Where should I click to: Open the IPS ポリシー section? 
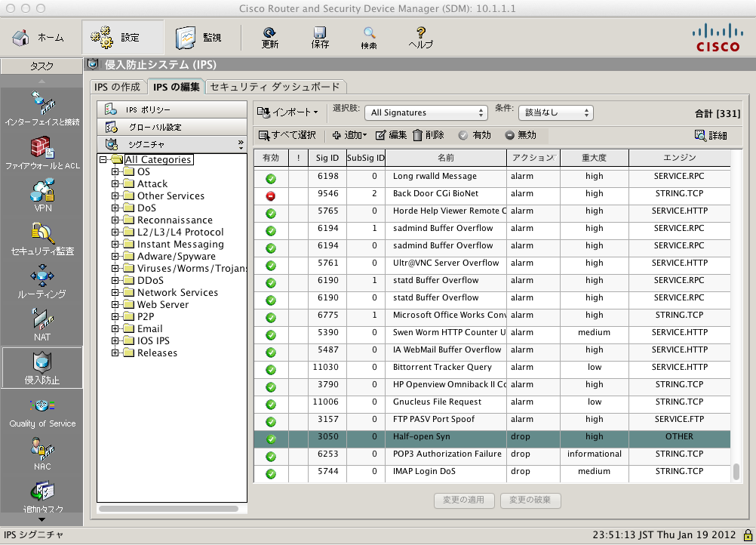(172, 109)
